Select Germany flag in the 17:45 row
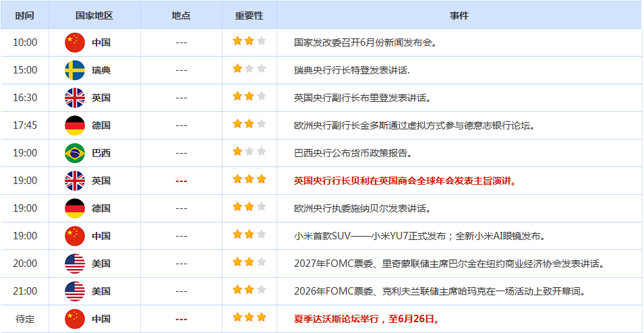This screenshot has width=644, height=333. click(75, 125)
